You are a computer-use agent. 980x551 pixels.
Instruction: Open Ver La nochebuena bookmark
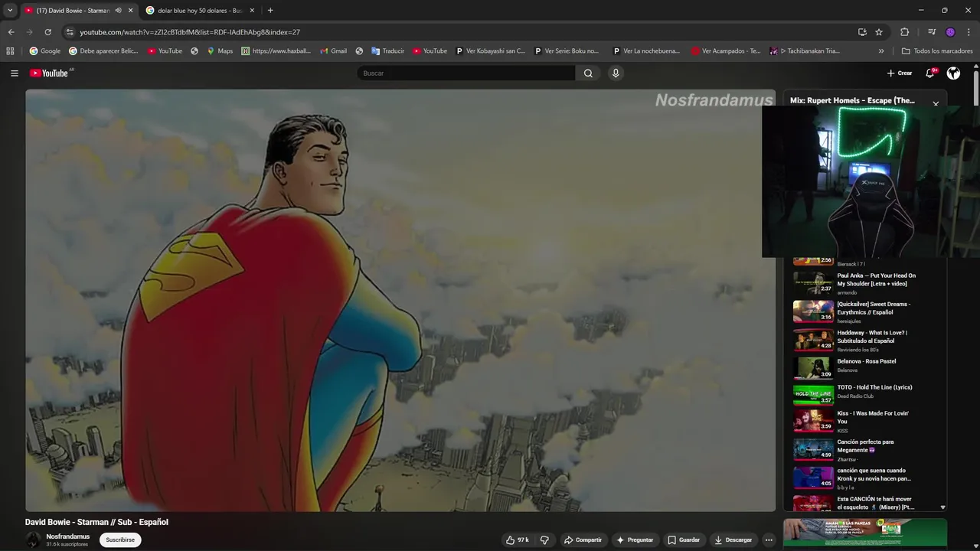(646, 51)
